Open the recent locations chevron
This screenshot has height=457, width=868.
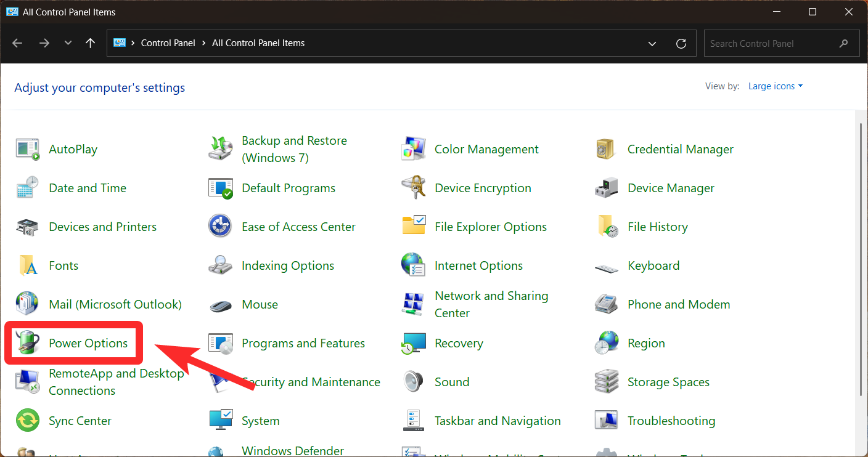pos(68,43)
